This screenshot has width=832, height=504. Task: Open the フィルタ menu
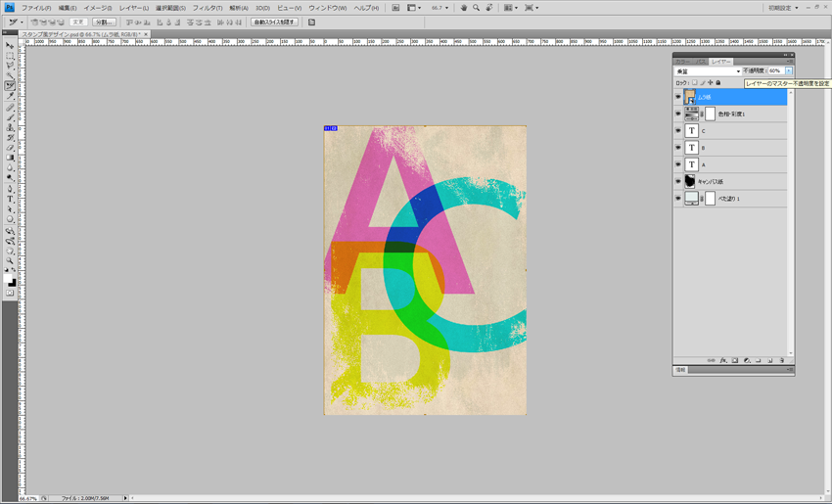tap(207, 8)
